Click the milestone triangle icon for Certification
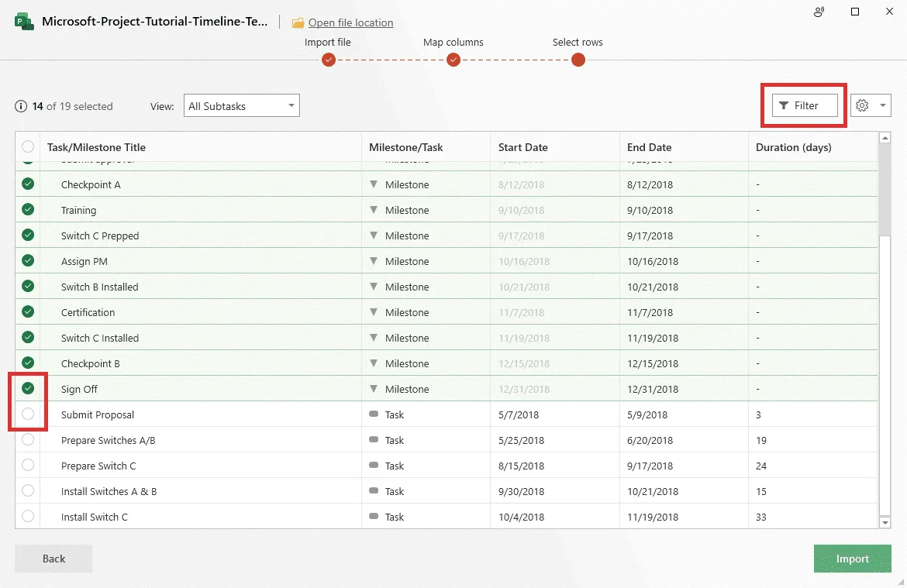 click(x=374, y=312)
